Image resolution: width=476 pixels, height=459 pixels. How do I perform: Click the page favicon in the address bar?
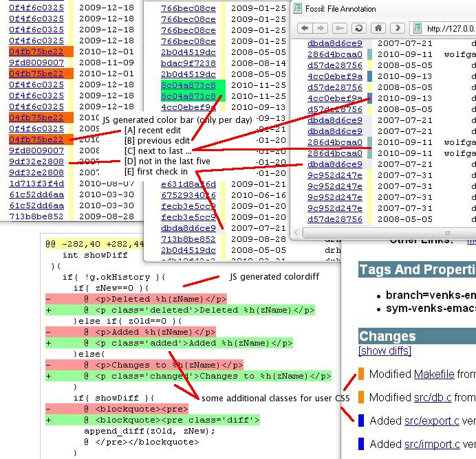click(x=418, y=29)
